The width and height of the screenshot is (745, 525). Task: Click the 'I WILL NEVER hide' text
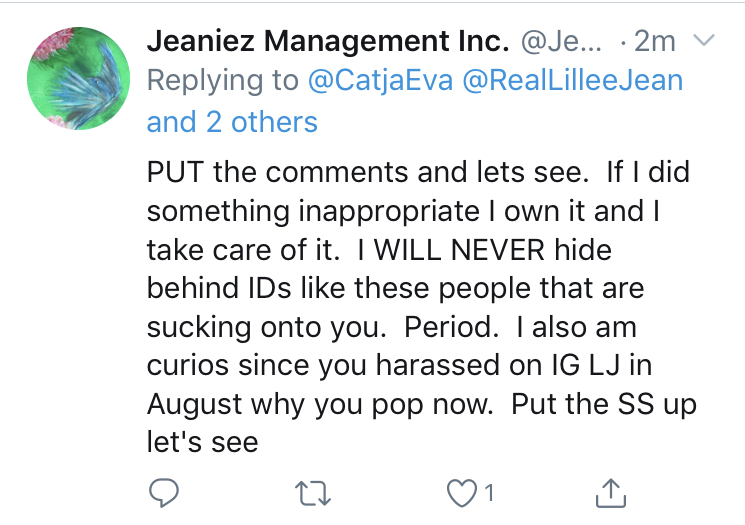click(x=485, y=249)
